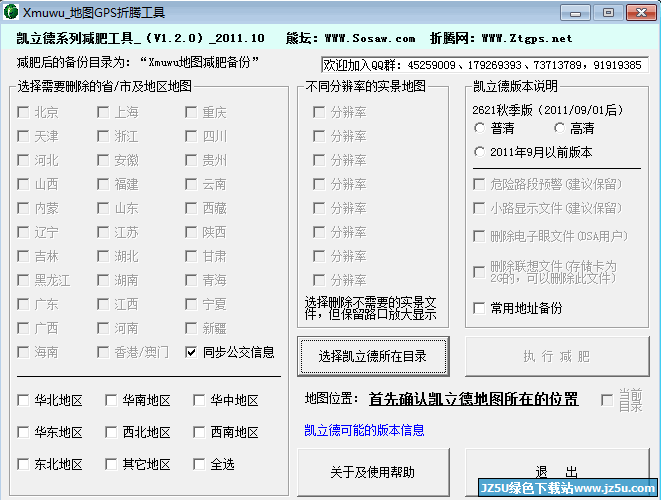This screenshot has height=500, width=661.
Task: Select the 东北地区 region checkbox
Action: [23, 465]
